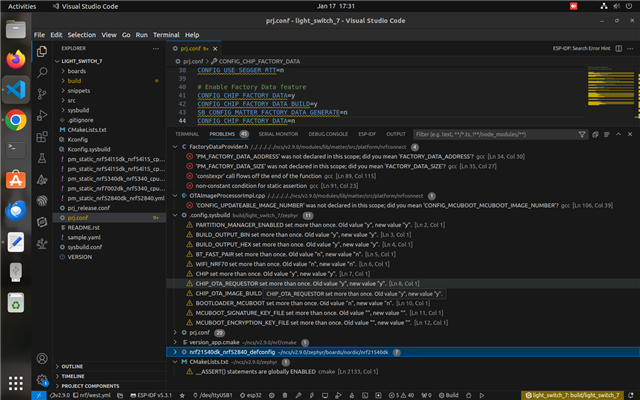
Task: Expand the prj.conf problems group
Action: pos(175,333)
